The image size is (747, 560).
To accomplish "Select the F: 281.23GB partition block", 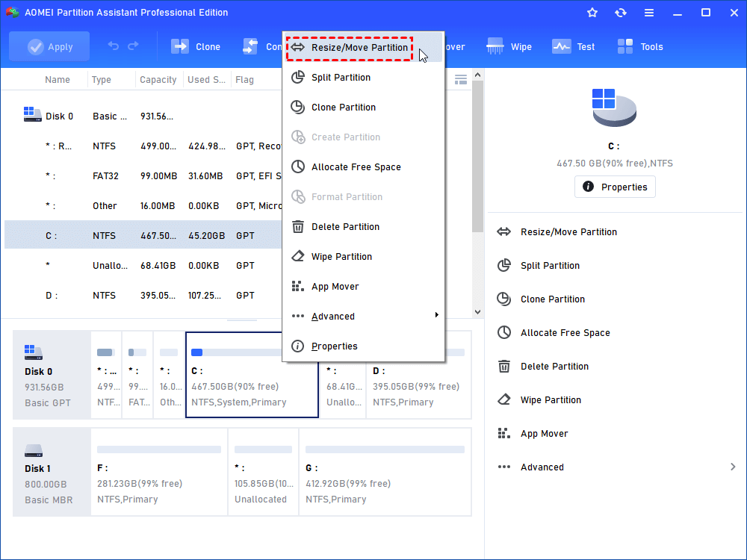I will coord(159,472).
